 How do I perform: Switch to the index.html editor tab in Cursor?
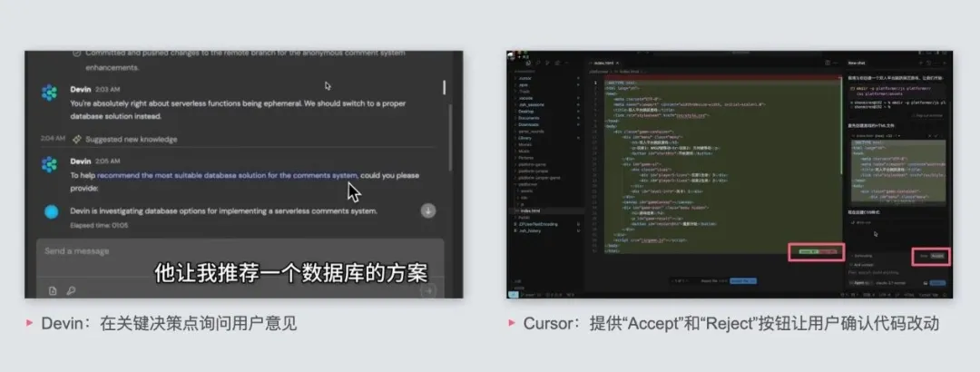[603, 63]
